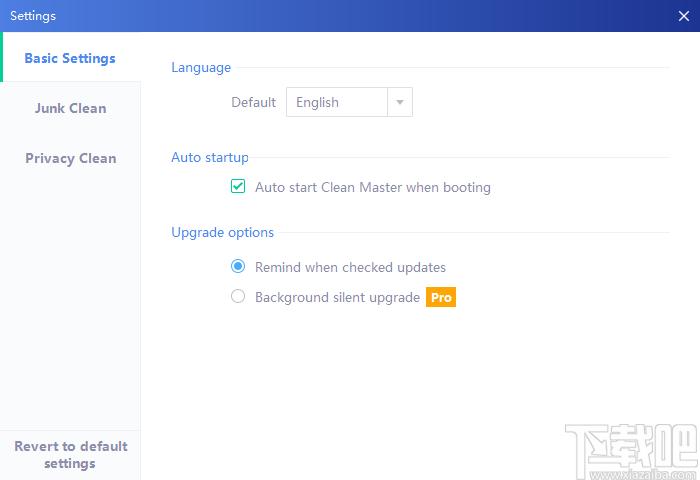The width and height of the screenshot is (700, 480).
Task: Select Background silent upgrade radio
Action: pos(238,296)
